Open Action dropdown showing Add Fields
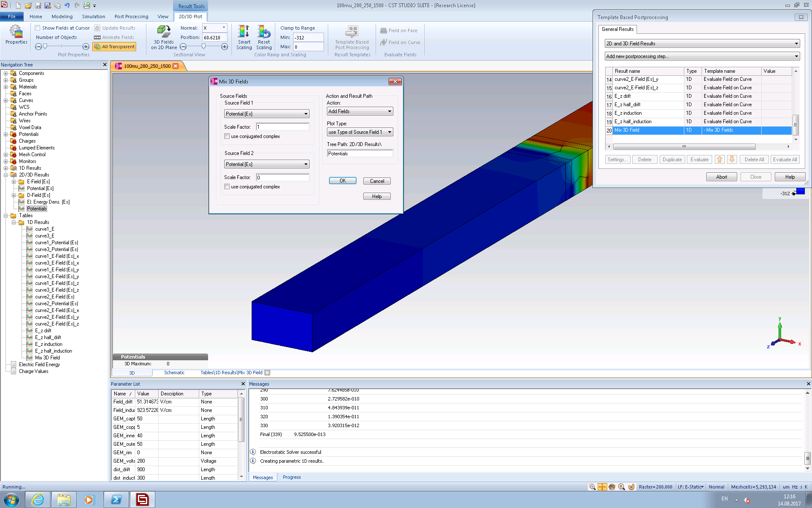812x508 pixels. 360,111
